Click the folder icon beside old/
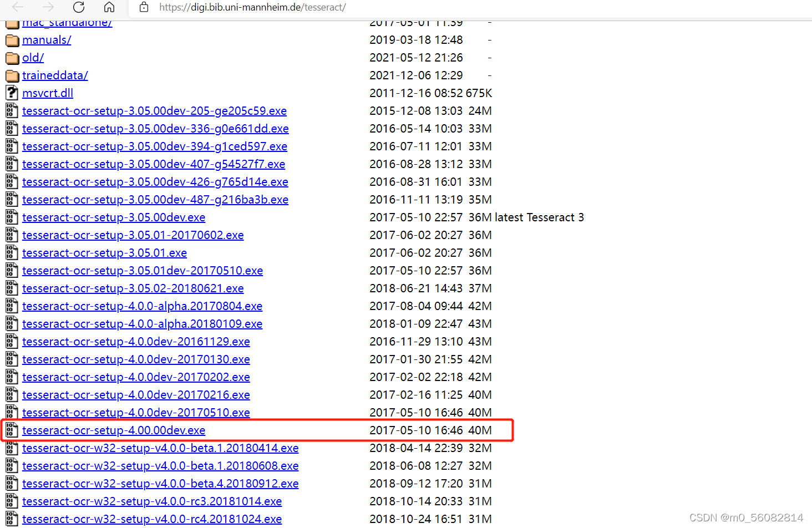 [x=12, y=58]
